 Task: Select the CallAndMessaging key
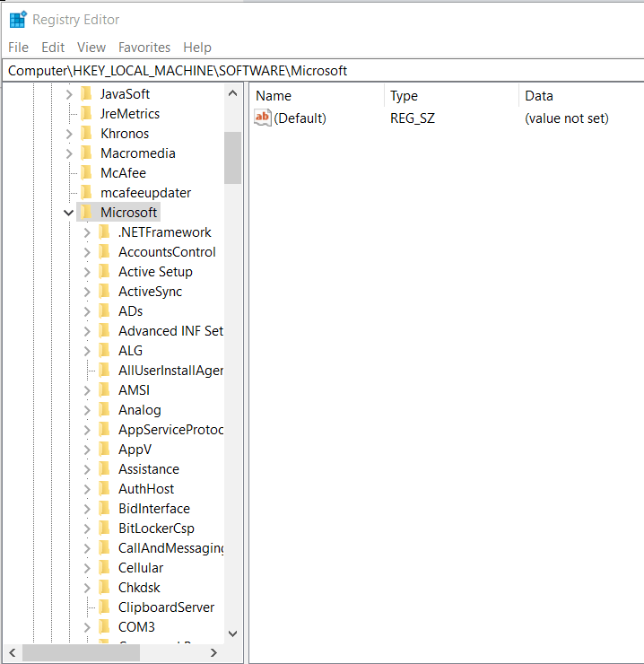point(170,548)
